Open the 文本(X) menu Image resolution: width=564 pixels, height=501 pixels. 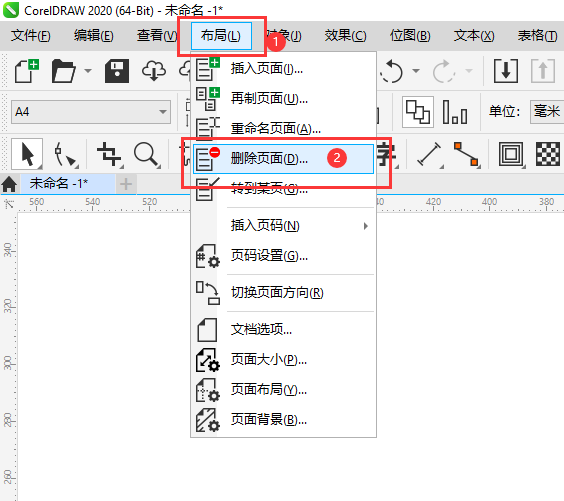[474, 36]
